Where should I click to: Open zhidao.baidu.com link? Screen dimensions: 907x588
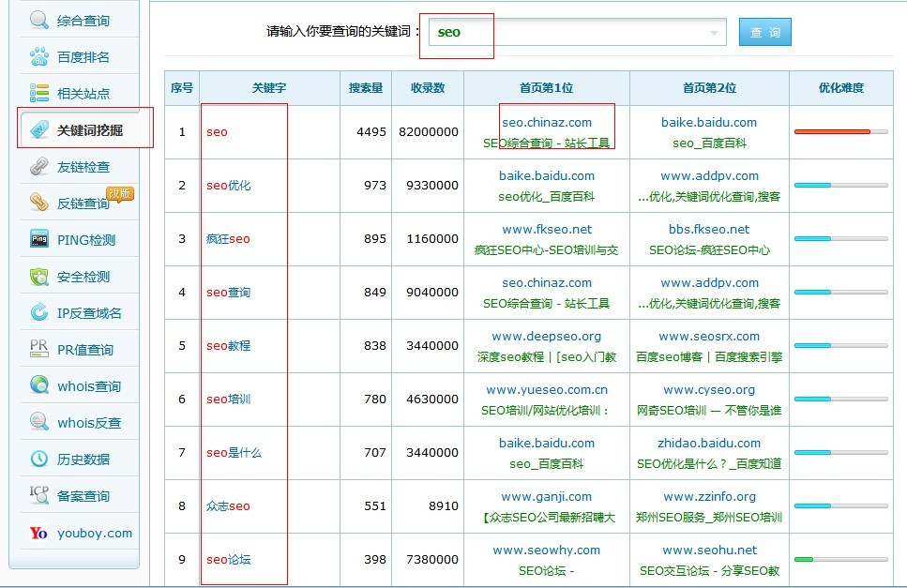[709, 443]
